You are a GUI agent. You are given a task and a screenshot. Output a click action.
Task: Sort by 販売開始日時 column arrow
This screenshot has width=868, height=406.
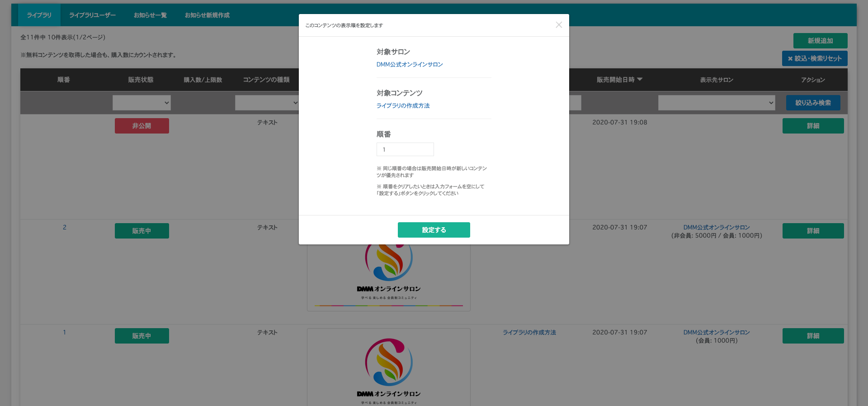pos(640,80)
